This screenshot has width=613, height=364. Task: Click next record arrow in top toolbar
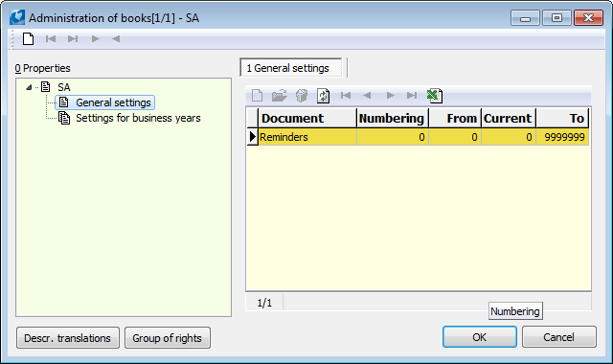click(x=95, y=38)
